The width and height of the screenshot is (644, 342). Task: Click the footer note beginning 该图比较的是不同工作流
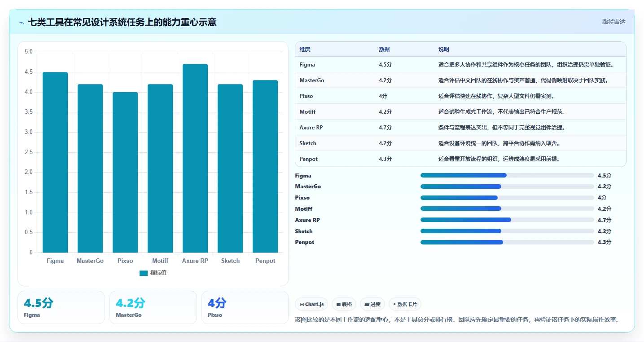click(x=458, y=320)
